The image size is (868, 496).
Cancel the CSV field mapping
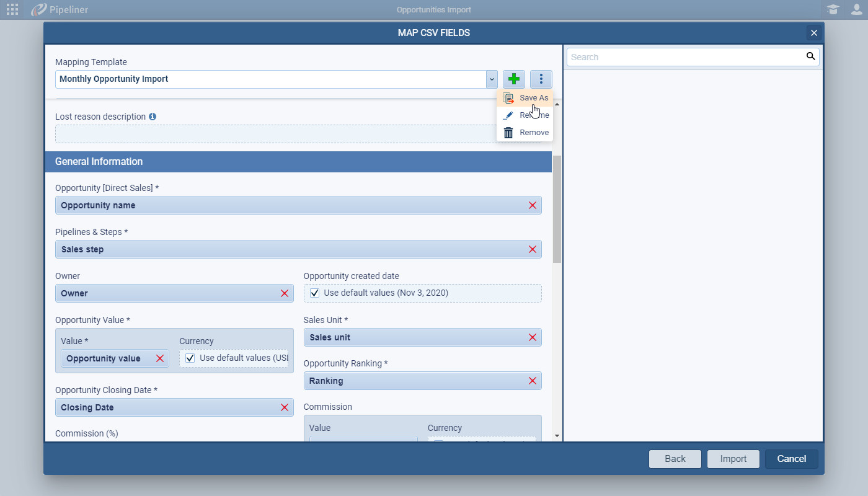791,459
